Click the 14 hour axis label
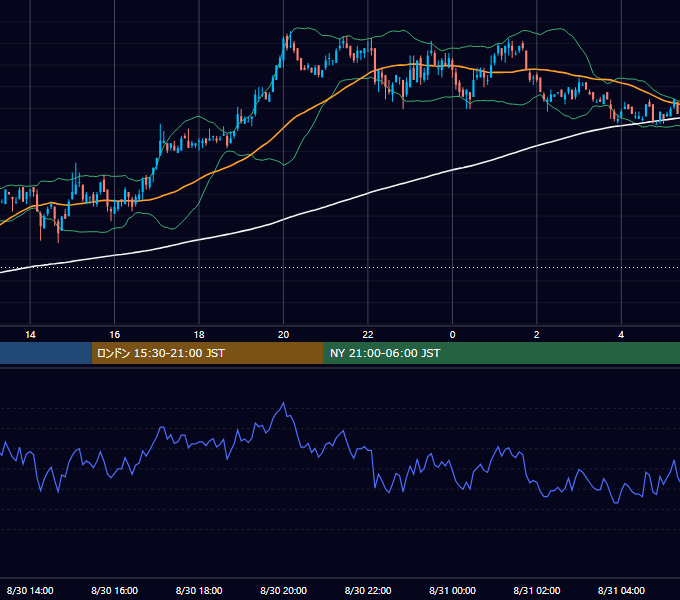Viewport: 680px width, 600px height. 30,335
